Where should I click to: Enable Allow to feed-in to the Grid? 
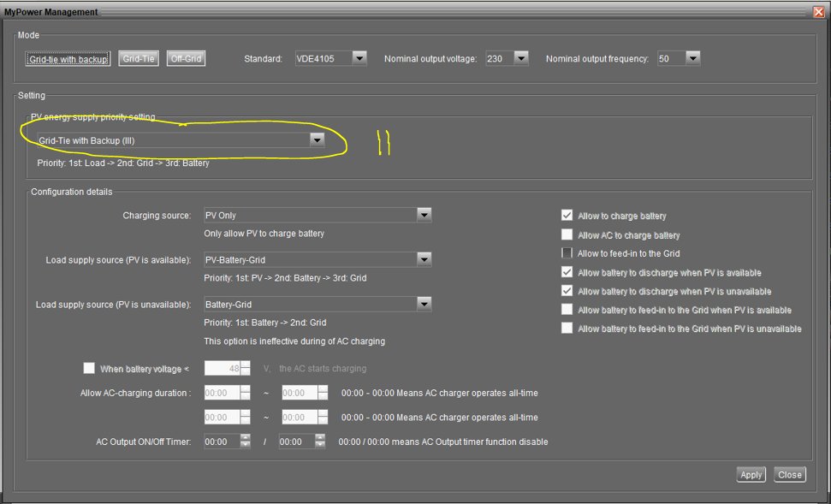(x=567, y=253)
